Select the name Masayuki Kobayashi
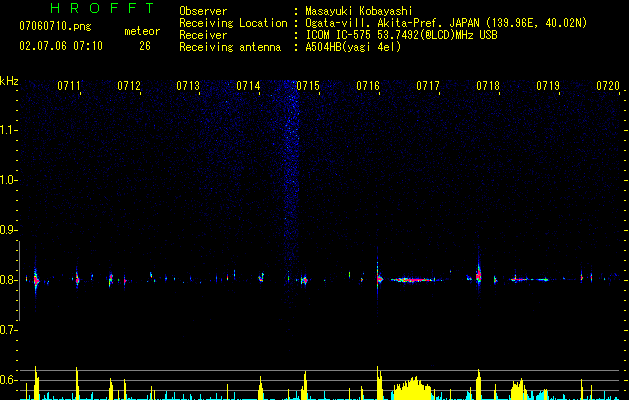The image size is (629, 400). coord(359,11)
